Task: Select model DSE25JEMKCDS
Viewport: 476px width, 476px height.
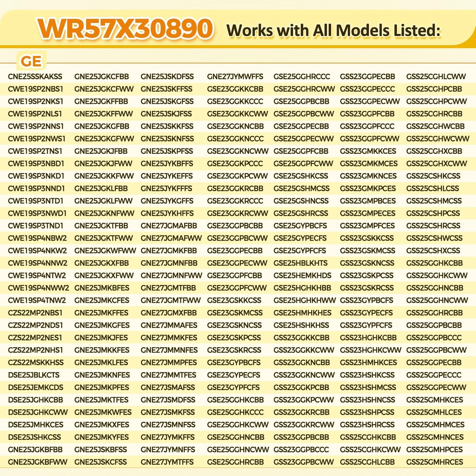Action: pos(36,387)
